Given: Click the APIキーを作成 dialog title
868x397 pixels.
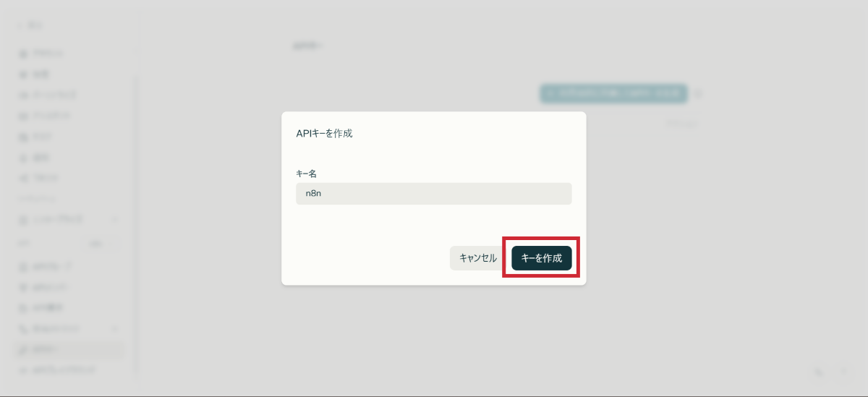Looking at the screenshot, I should pyautogui.click(x=325, y=133).
